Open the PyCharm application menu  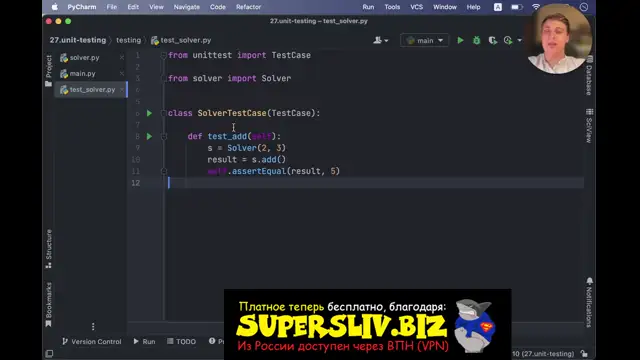pos(82,7)
